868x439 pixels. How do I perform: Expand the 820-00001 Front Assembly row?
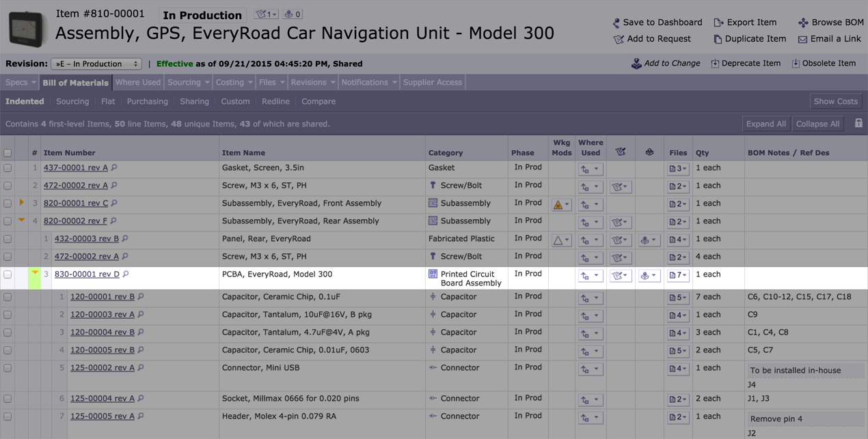[22, 203]
